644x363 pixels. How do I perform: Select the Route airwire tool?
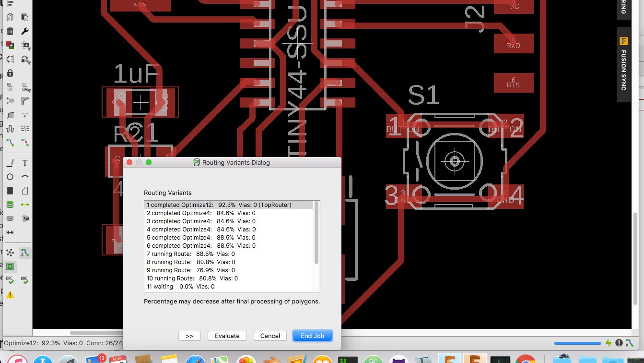(10, 143)
